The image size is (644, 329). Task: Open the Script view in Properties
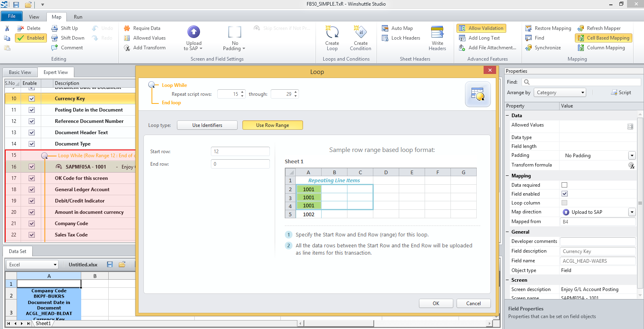[x=621, y=93]
